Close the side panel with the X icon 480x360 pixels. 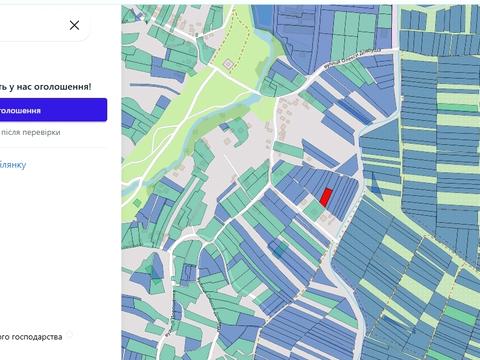[74, 25]
